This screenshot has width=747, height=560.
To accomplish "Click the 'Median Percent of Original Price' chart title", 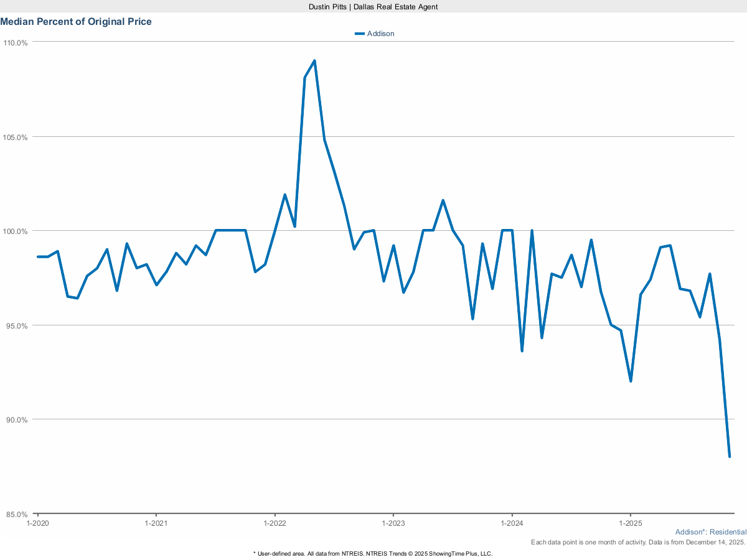I will (x=76, y=21).
